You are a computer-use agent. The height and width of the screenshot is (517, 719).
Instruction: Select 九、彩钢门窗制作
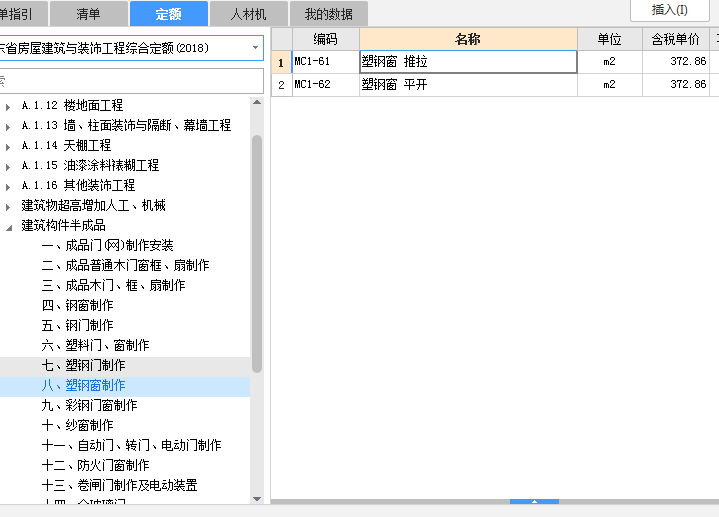(89, 405)
